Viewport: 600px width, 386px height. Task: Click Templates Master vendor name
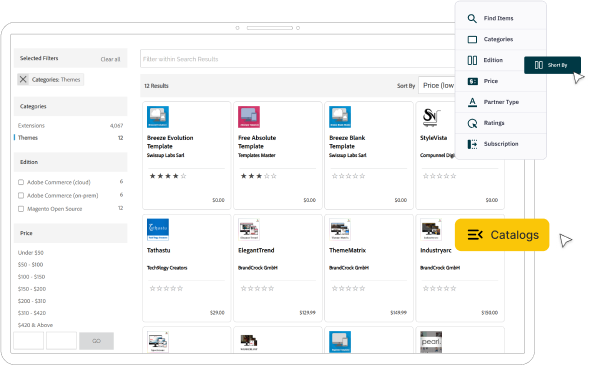tap(257, 155)
